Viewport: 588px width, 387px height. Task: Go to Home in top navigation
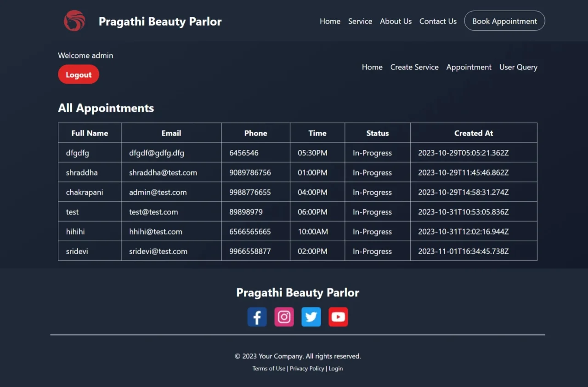tap(330, 21)
